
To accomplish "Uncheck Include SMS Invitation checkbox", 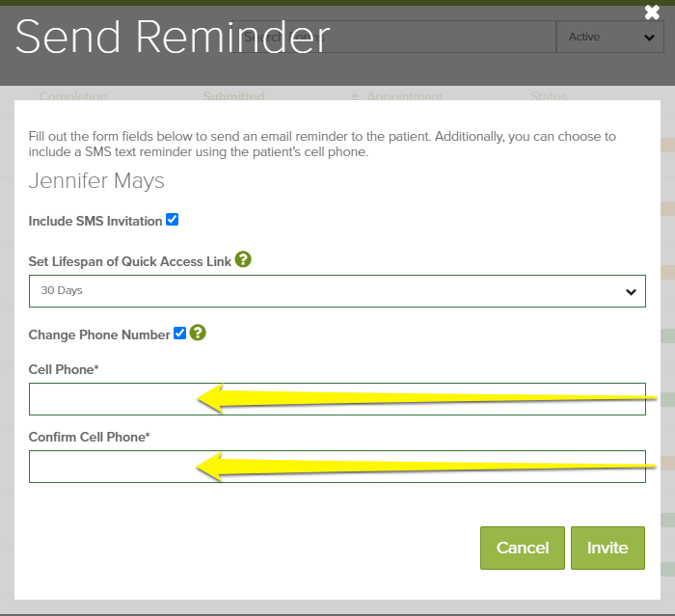I will pyautogui.click(x=172, y=220).
